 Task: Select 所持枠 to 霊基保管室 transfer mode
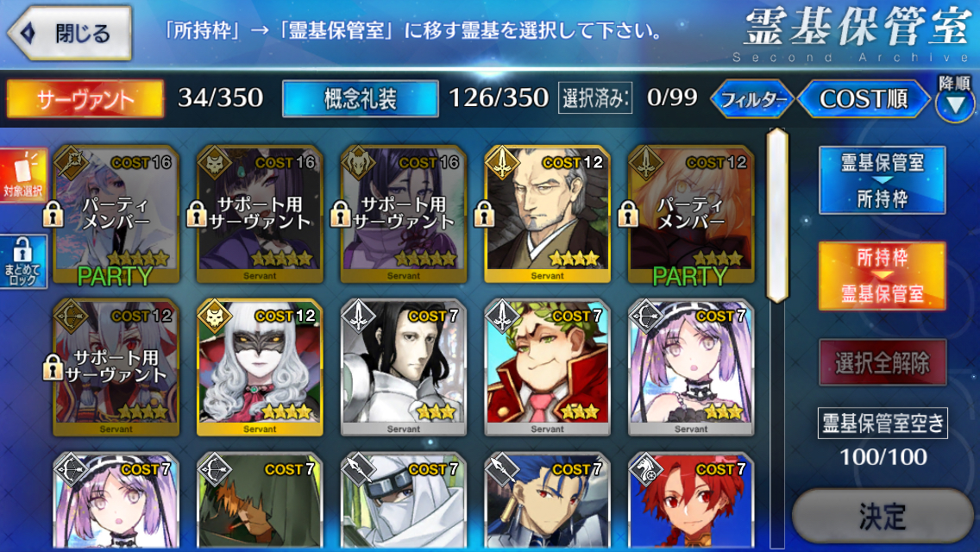coord(882,276)
